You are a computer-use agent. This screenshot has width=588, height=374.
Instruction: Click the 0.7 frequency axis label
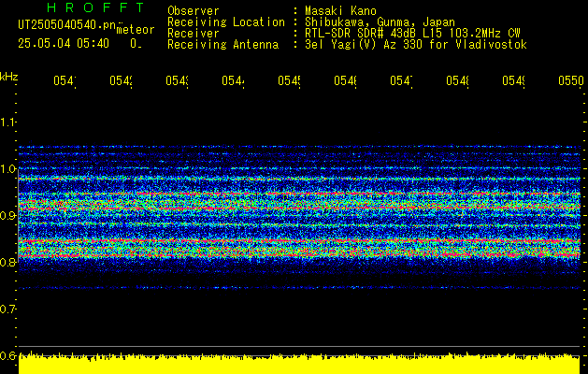(x=7, y=309)
